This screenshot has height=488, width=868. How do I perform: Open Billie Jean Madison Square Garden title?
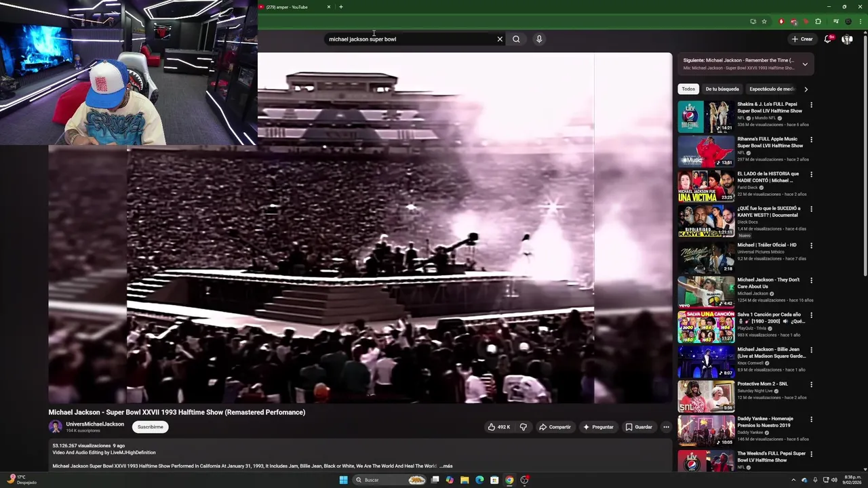[x=772, y=352]
